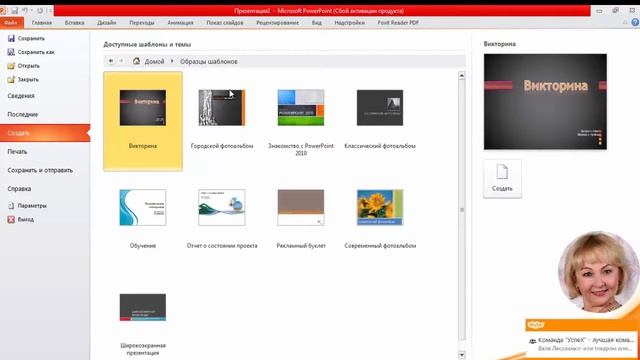Click the Домой home icon

(136, 61)
